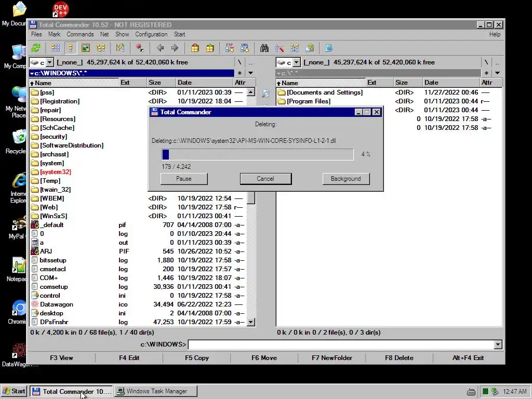This screenshot has height=399, width=532.
Task: Click the binoculars Search files icon
Action: pyautogui.click(x=264, y=48)
